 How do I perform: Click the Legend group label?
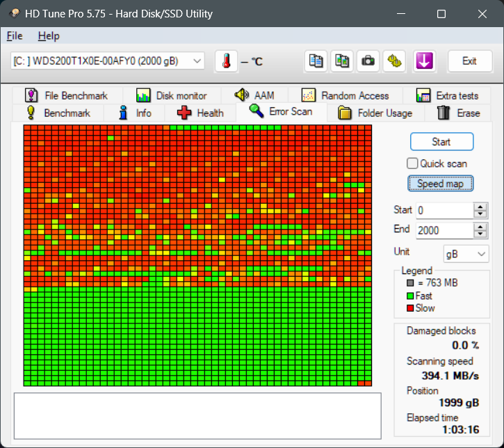[x=416, y=271]
